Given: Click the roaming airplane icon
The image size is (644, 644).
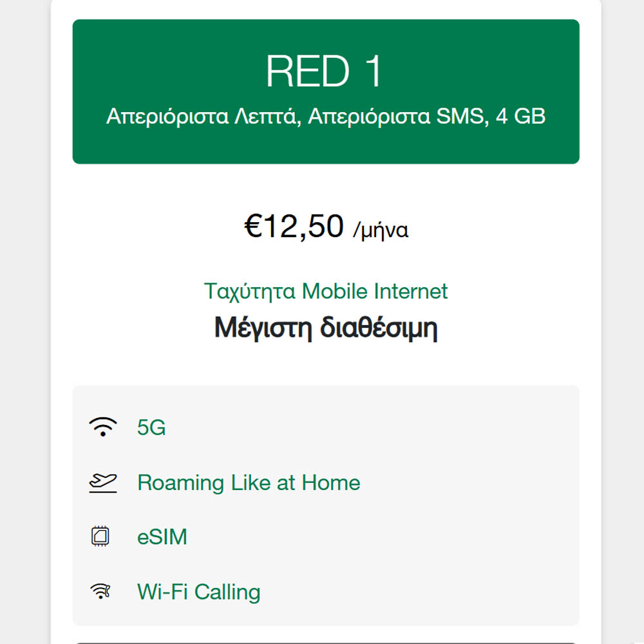Looking at the screenshot, I should point(103,482).
